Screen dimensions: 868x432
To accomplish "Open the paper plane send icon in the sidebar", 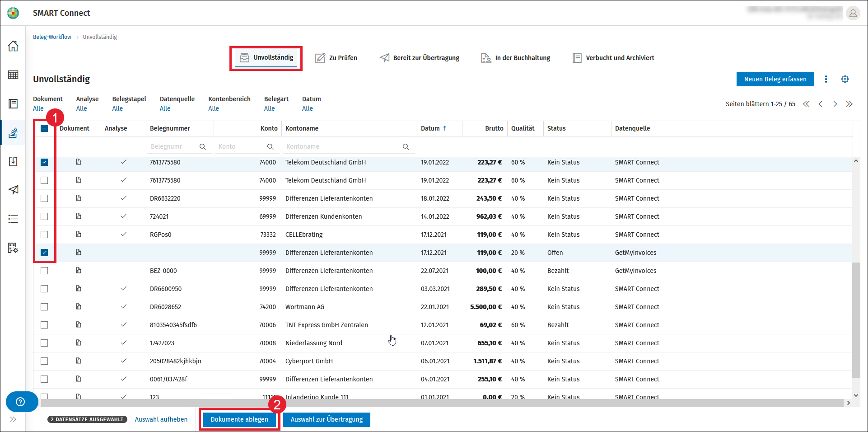I will (x=13, y=190).
